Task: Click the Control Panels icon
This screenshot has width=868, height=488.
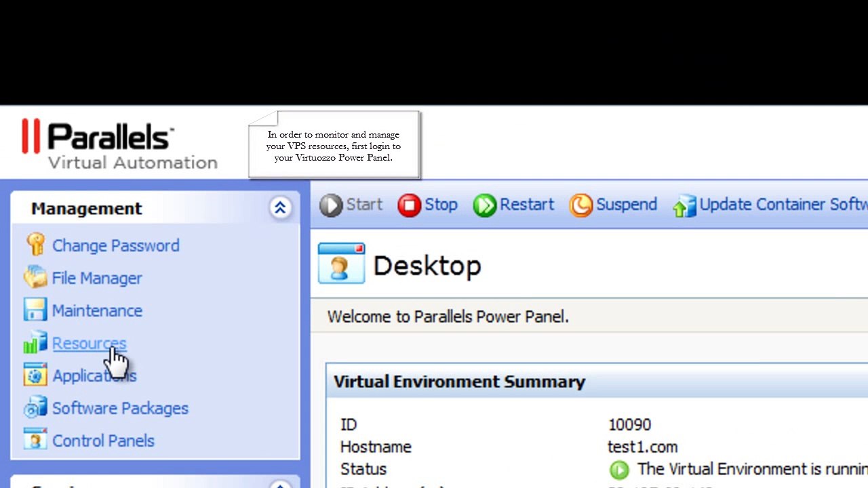Action: 35,440
